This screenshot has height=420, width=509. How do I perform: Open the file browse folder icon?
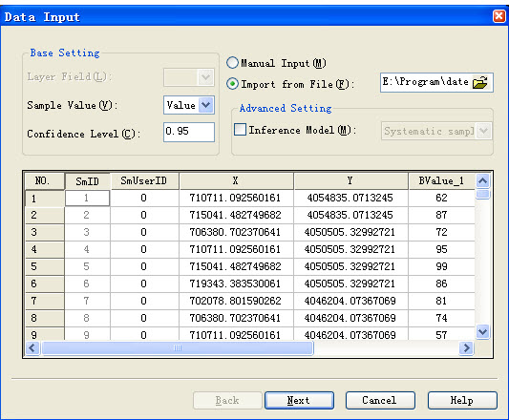pyautogui.click(x=480, y=82)
